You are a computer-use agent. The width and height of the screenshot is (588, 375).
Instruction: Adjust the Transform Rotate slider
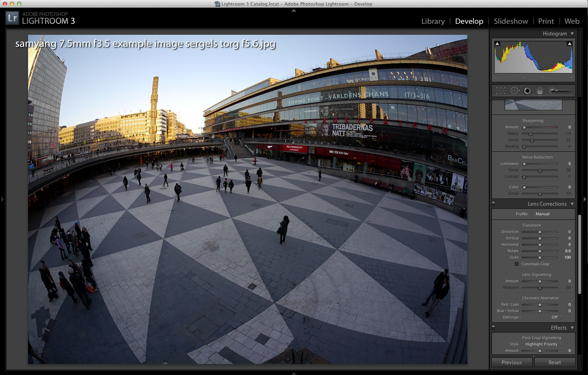point(540,251)
